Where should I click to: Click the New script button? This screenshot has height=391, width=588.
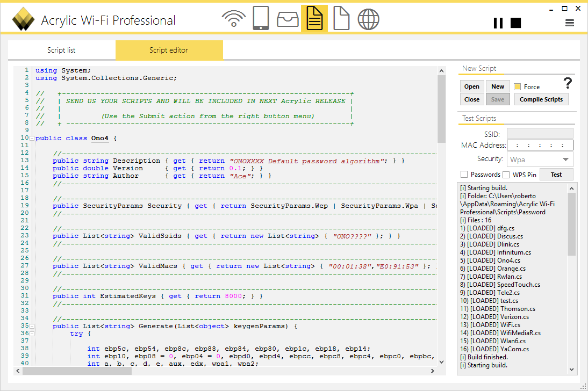pos(498,86)
